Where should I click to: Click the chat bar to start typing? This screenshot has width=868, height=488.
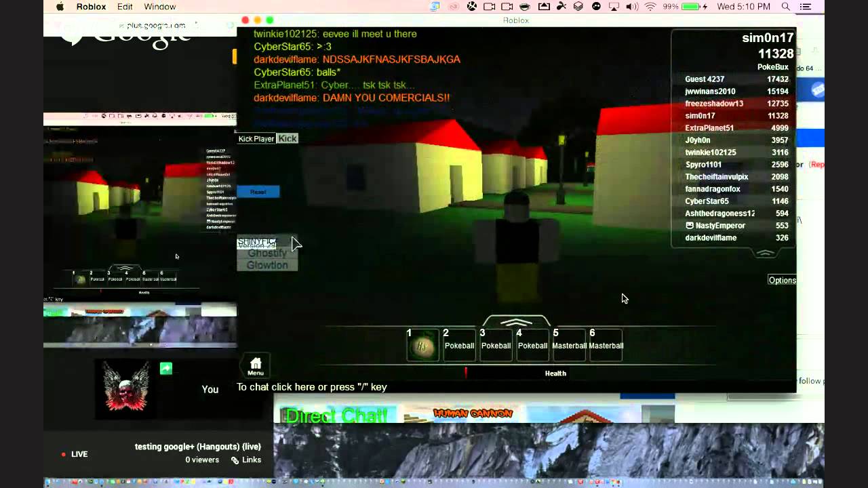(312, 387)
